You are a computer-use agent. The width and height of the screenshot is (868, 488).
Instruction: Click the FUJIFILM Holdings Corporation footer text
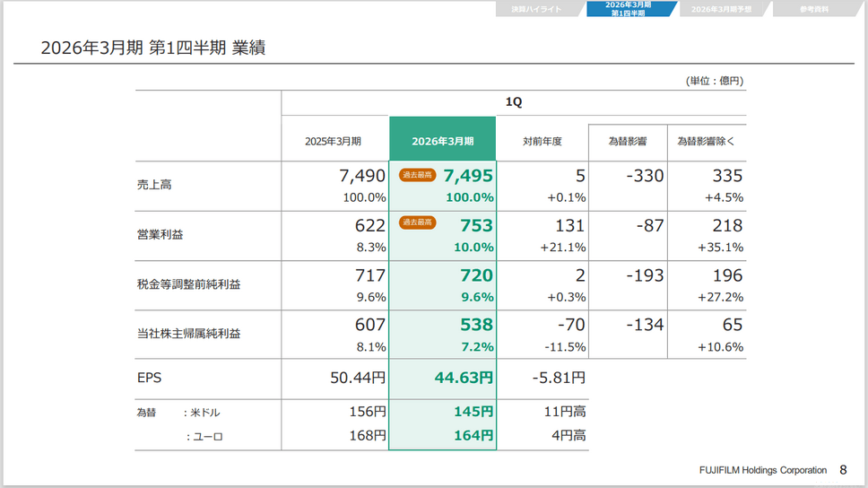tap(762, 470)
